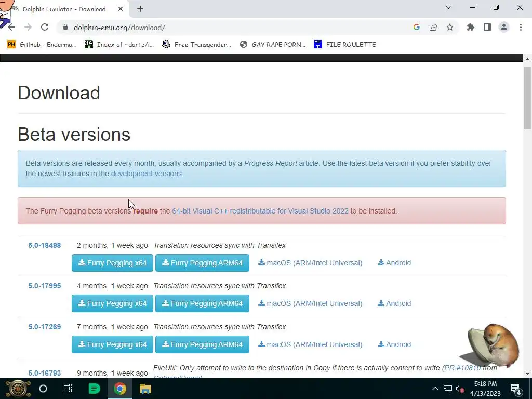Click the muted volume tray icon
532x399 pixels.
point(460,389)
